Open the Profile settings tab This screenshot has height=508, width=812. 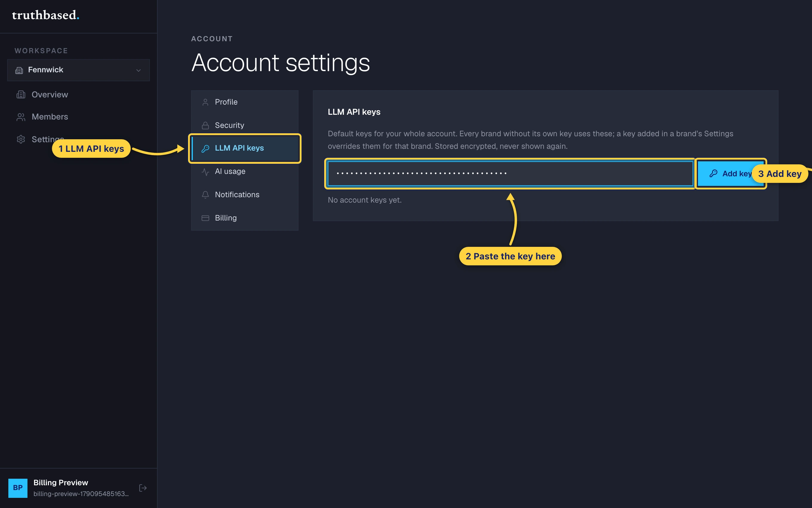244,102
